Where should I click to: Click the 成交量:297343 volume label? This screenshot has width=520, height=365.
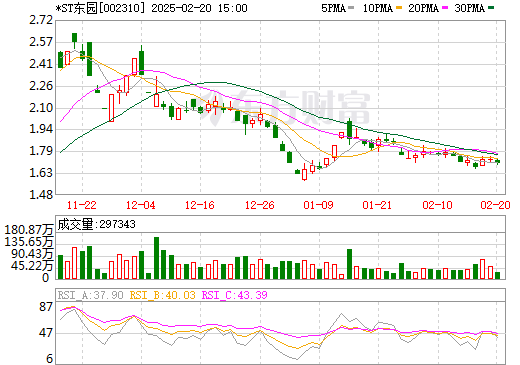(x=97, y=224)
